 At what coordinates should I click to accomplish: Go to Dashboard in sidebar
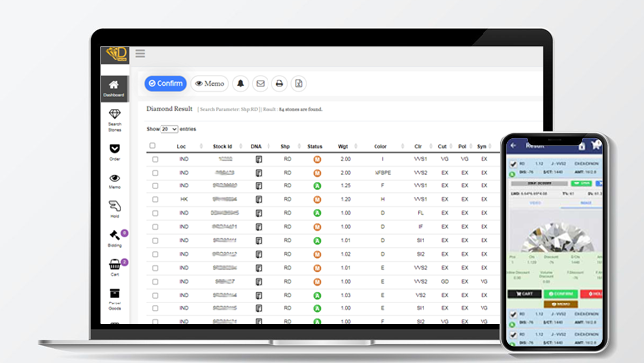click(x=114, y=88)
